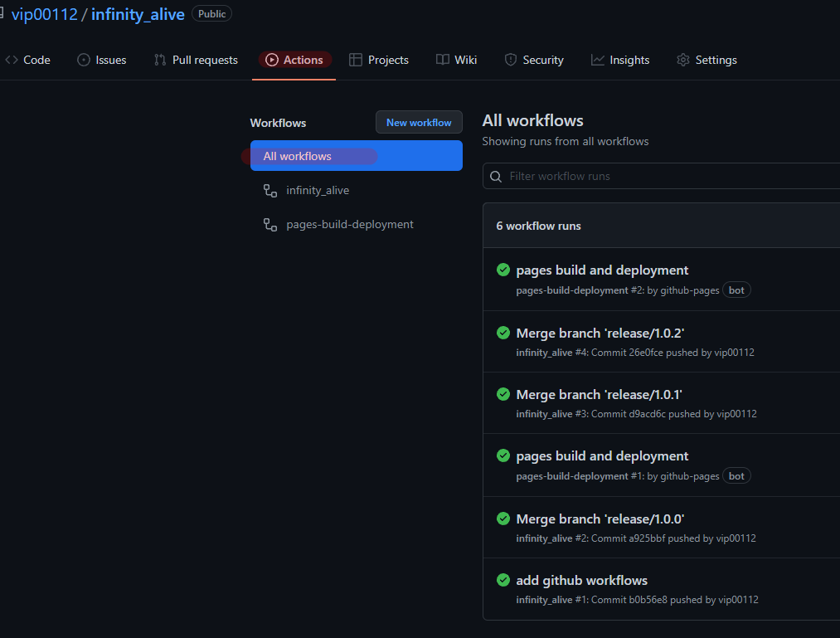Click the search magnifier icon in filter box
This screenshot has height=638, width=840.
tap(496, 177)
